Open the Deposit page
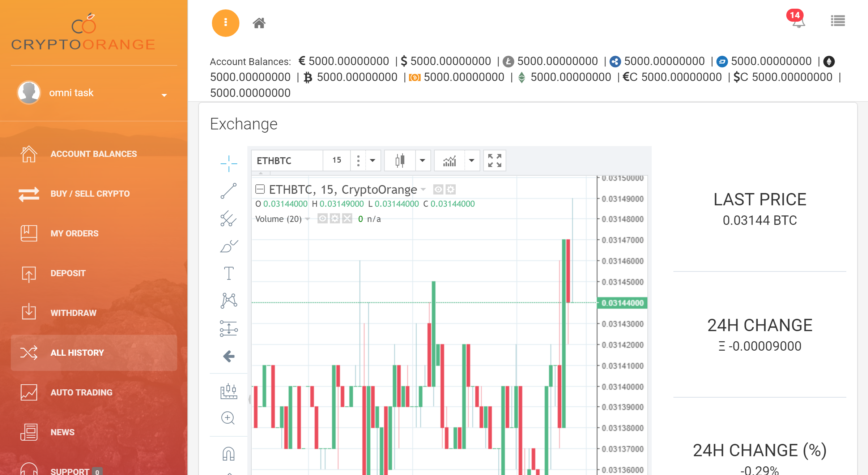Image resolution: width=868 pixels, height=475 pixels. tap(94, 273)
